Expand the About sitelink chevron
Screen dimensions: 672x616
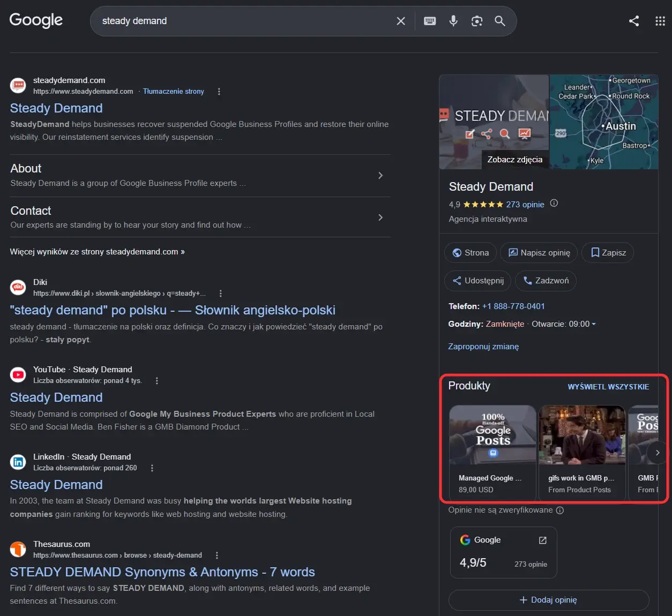click(380, 175)
